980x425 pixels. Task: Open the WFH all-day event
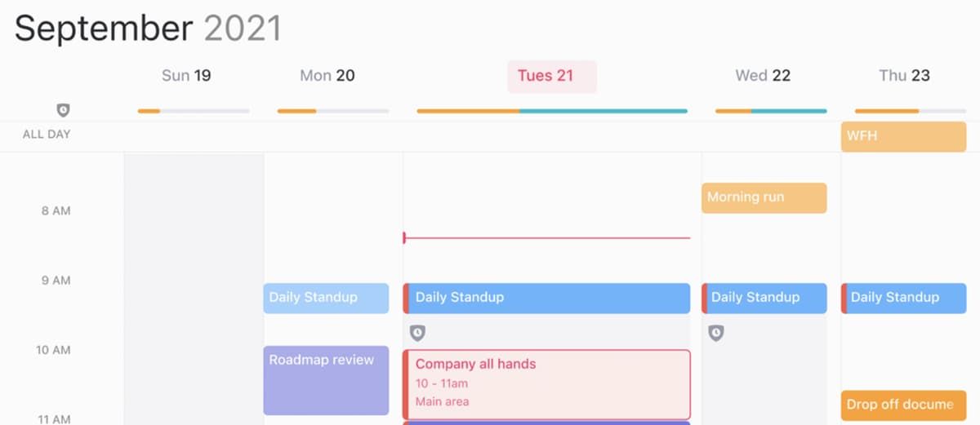tap(903, 136)
